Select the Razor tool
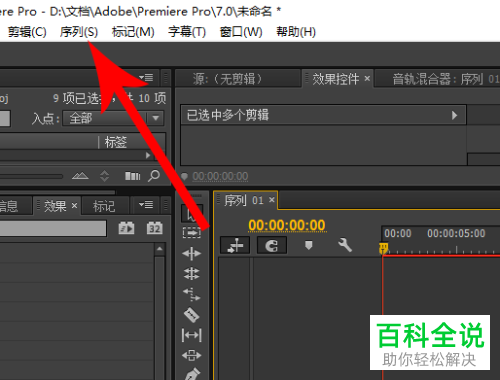Screen dimensions: 500x380 click(192, 315)
